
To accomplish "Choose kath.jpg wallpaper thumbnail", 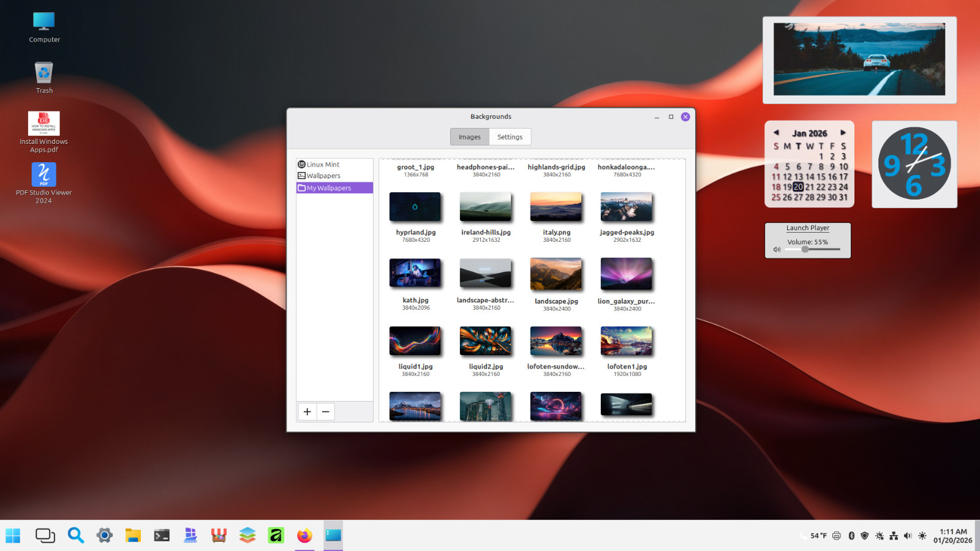I will 415,273.
